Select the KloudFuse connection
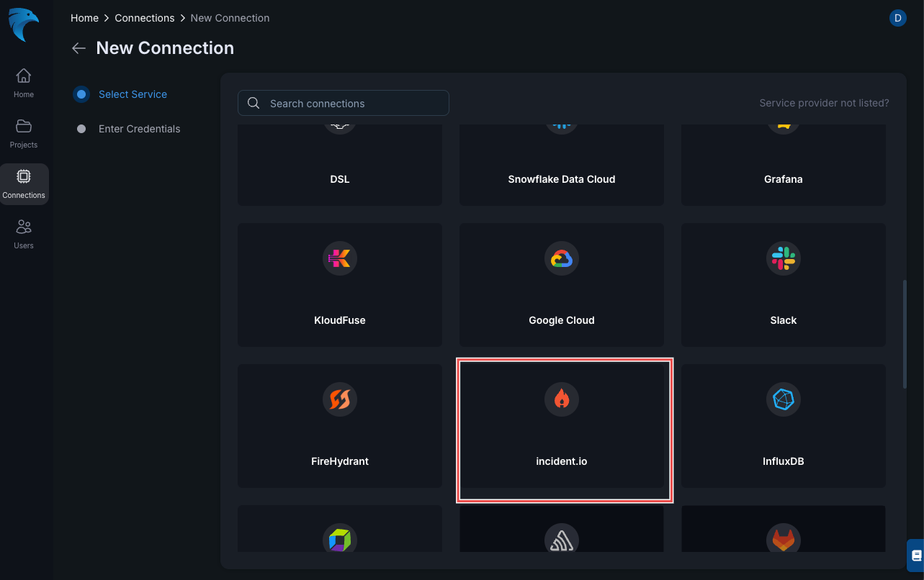The height and width of the screenshot is (580, 924). [x=339, y=285]
